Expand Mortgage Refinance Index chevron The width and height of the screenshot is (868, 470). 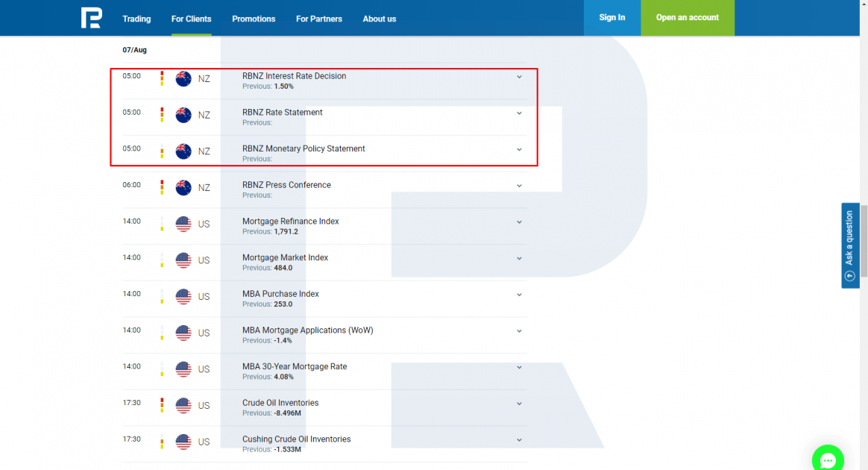pyautogui.click(x=519, y=222)
